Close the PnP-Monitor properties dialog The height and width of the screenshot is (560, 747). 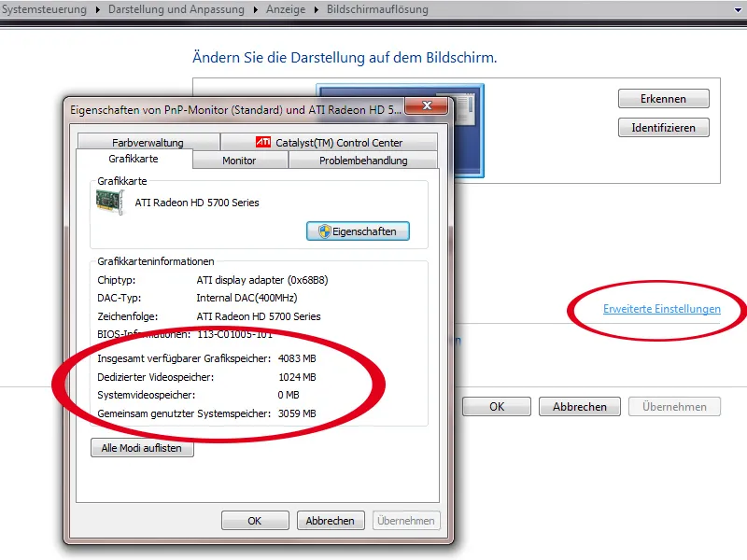427,105
